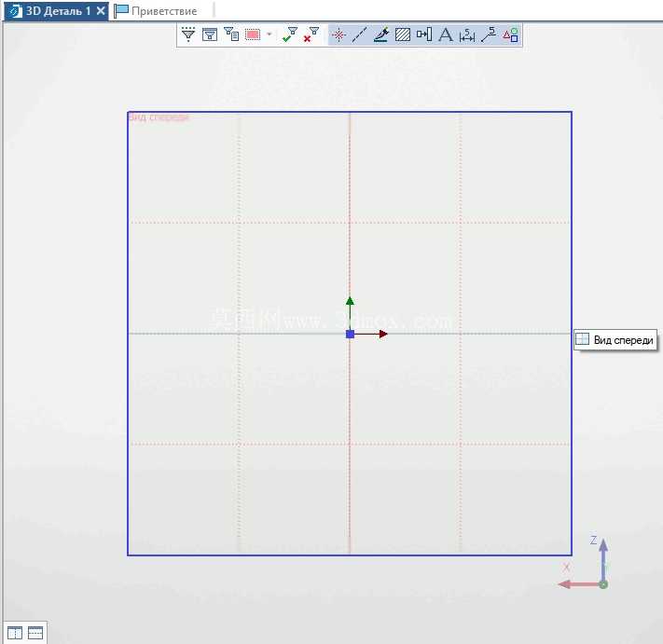Viewport: 663px width, 644px height.
Task: Expand the selection mode dropdown arrow
Action: pos(269,34)
